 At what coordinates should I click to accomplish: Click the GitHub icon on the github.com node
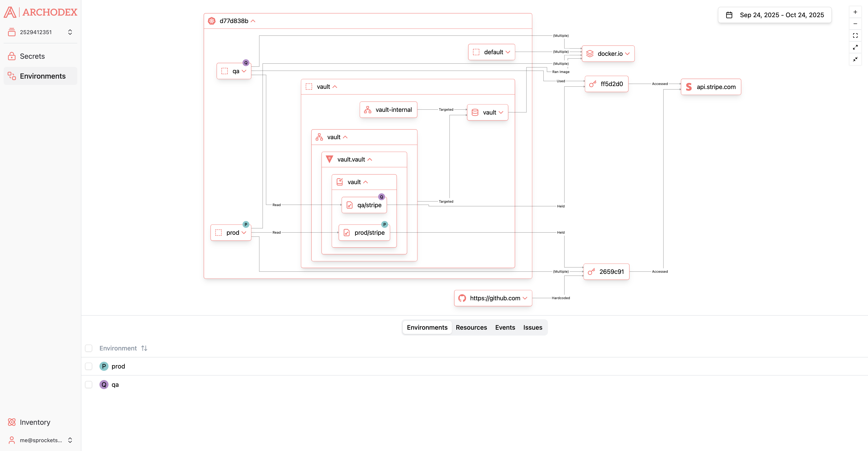coord(462,298)
